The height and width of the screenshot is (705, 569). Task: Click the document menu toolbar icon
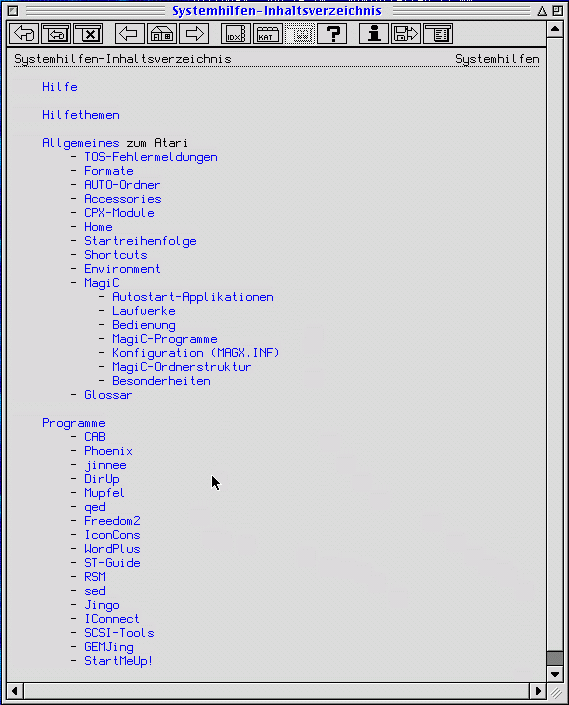pyautogui.click(x=438, y=34)
